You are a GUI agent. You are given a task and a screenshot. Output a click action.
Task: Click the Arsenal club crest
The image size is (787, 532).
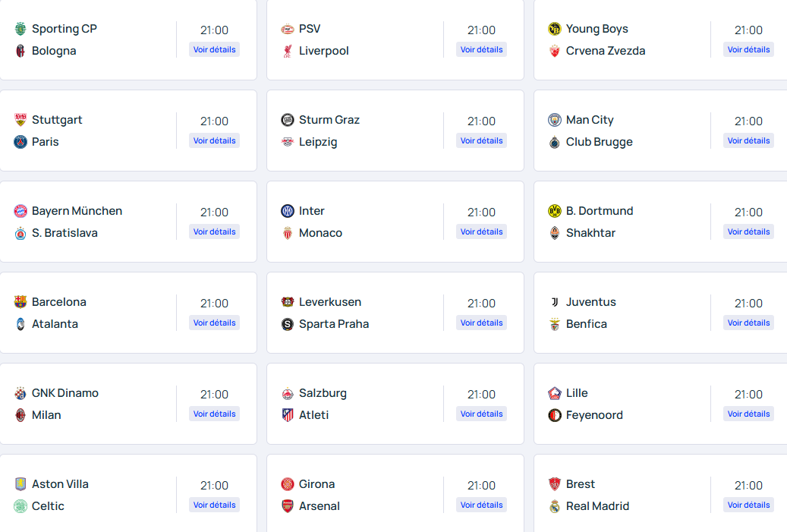point(288,506)
